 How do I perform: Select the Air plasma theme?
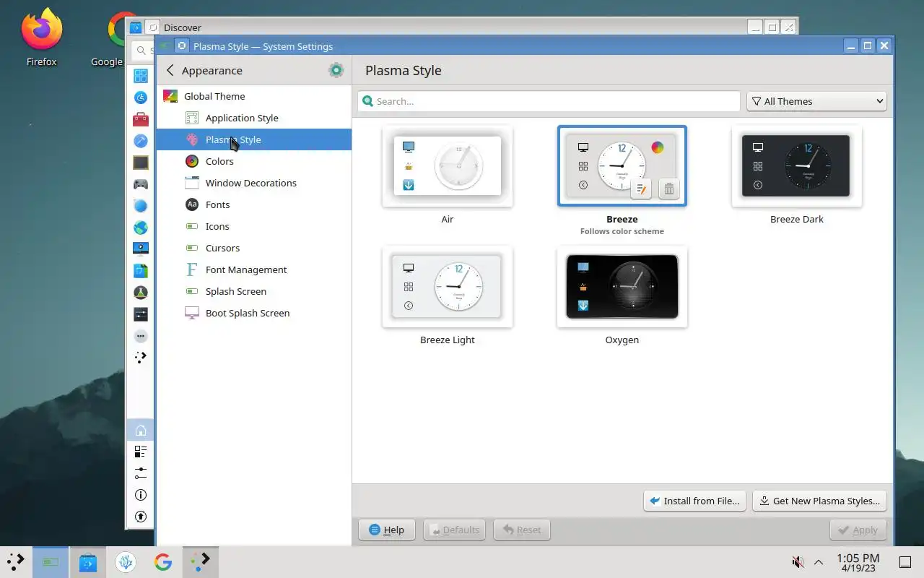[448, 166]
